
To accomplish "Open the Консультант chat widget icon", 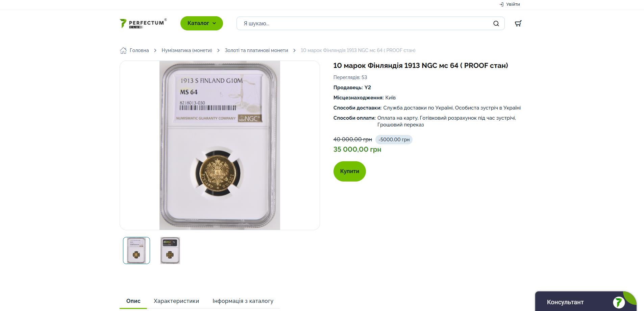I will pos(619,302).
